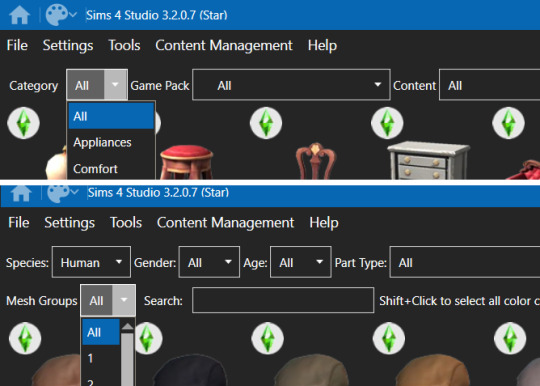
Task: Open the Age dropdown
Action: pos(301,262)
